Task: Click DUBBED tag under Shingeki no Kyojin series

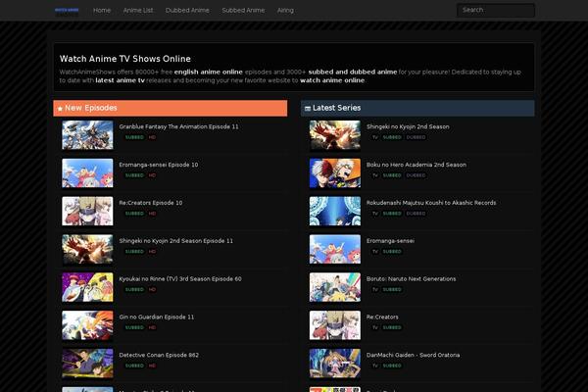Action: [416, 137]
